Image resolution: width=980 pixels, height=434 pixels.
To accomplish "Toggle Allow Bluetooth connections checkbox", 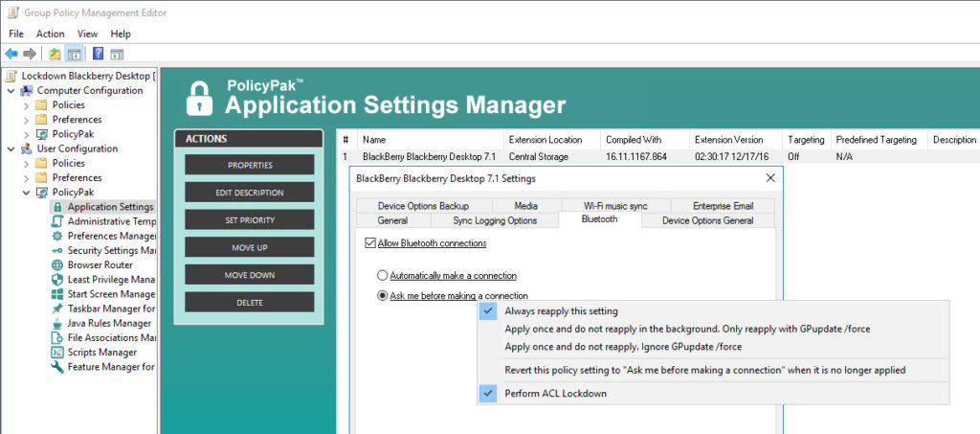I will tap(369, 243).
